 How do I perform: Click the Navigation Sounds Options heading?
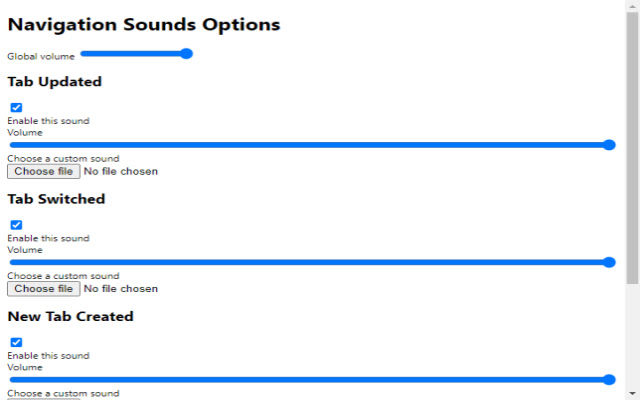pyautogui.click(x=144, y=24)
